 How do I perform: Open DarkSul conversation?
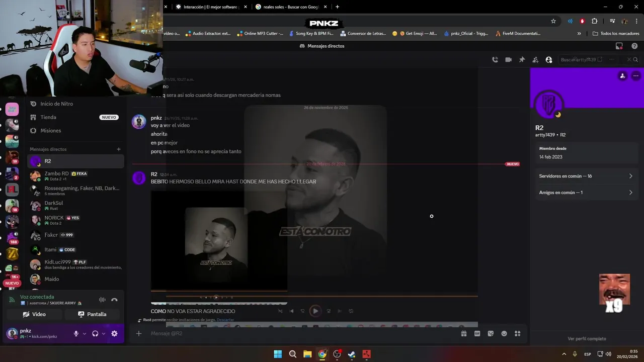(x=75, y=206)
